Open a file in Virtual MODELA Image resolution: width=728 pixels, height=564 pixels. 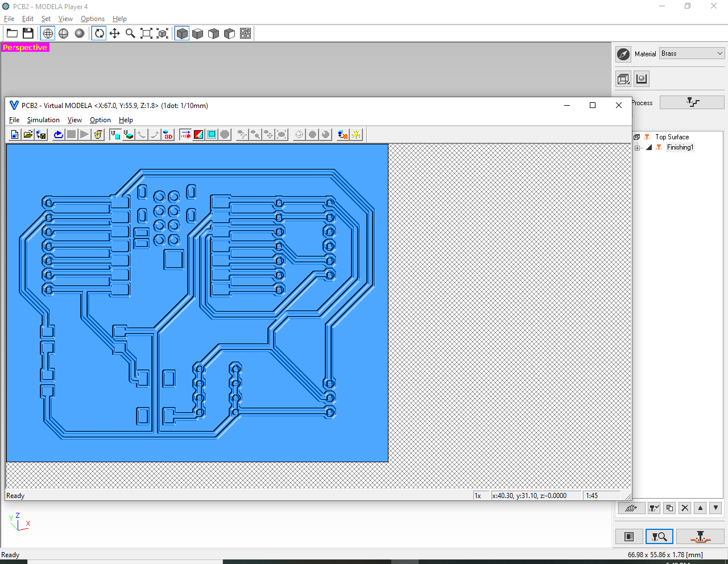click(x=27, y=134)
